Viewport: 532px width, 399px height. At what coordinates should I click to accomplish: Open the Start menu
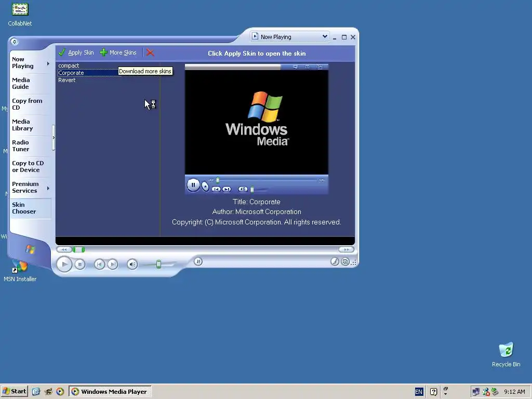(x=14, y=392)
